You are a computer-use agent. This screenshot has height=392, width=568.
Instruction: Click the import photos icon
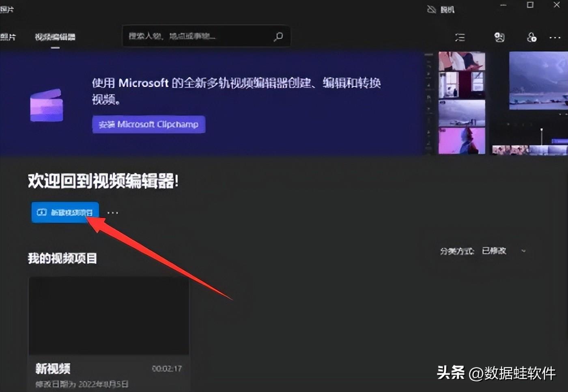tap(499, 37)
